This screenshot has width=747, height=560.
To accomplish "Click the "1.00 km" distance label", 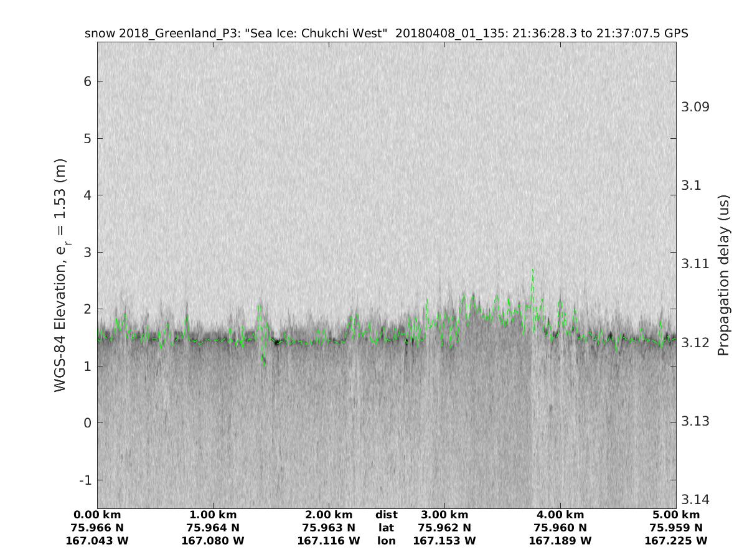I will coord(213,515).
